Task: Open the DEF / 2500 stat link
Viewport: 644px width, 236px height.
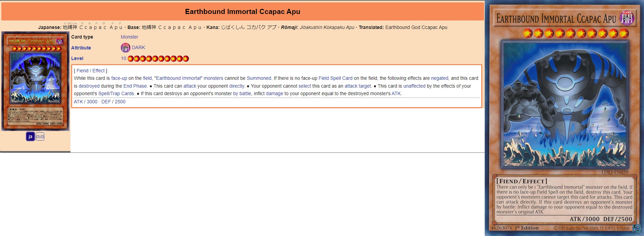Action: tap(113, 102)
